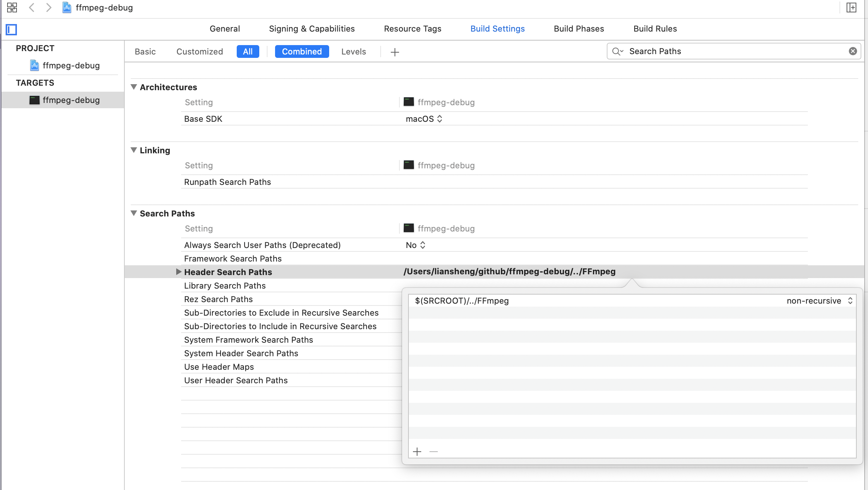Add build setting with plus button

pyautogui.click(x=395, y=52)
